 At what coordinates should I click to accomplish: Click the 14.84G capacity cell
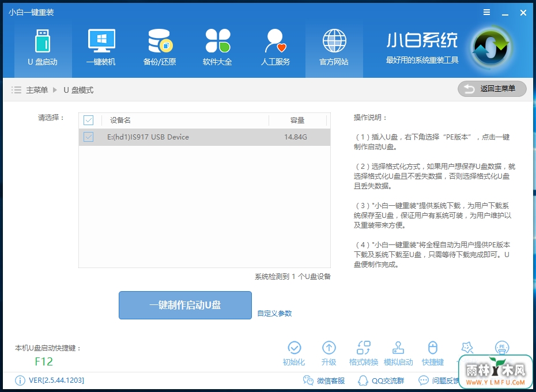296,137
